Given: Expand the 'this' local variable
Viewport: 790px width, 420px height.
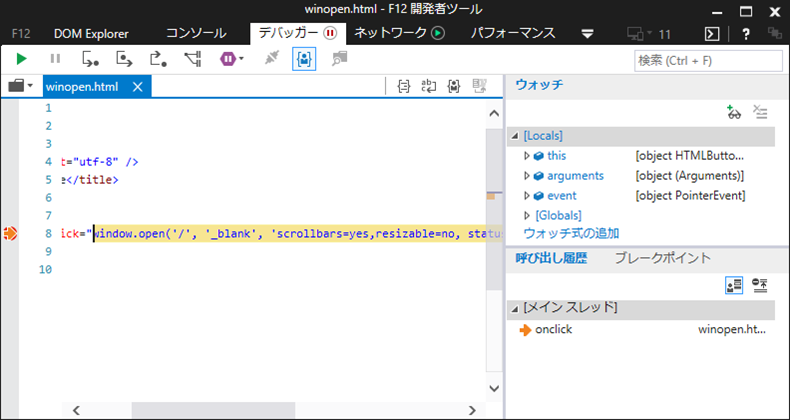Looking at the screenshot, I should tap(527, 156).
